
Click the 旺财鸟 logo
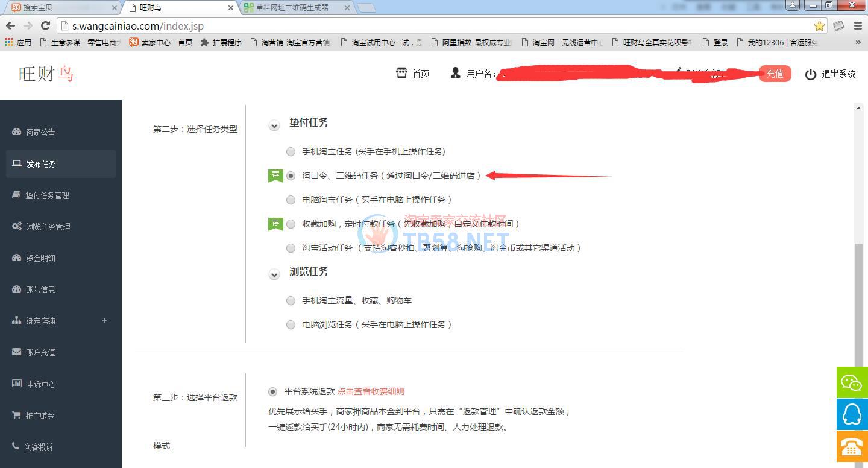pyautogui.click(x=46, y=74)
